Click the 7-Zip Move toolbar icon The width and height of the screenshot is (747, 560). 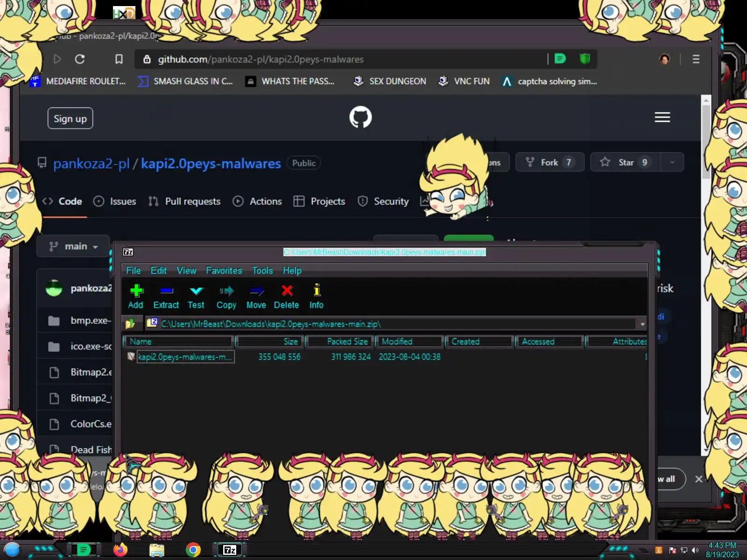[256, 291]
